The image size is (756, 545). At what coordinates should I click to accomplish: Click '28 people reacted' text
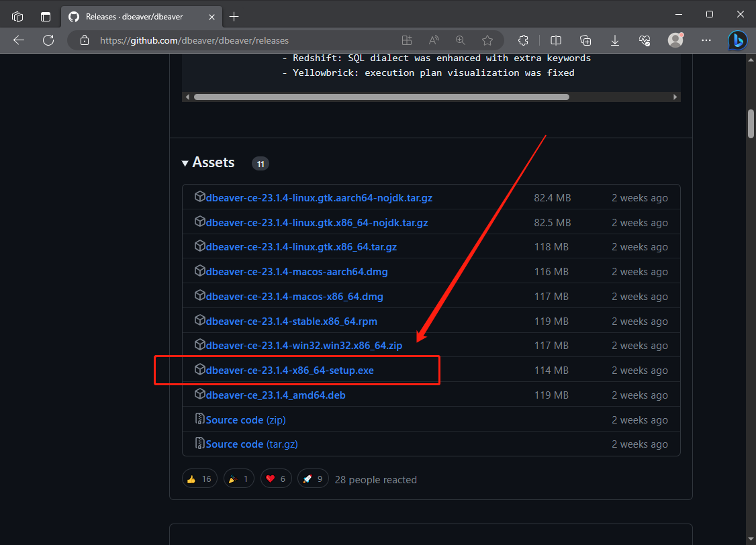click(x=376, y=480)
